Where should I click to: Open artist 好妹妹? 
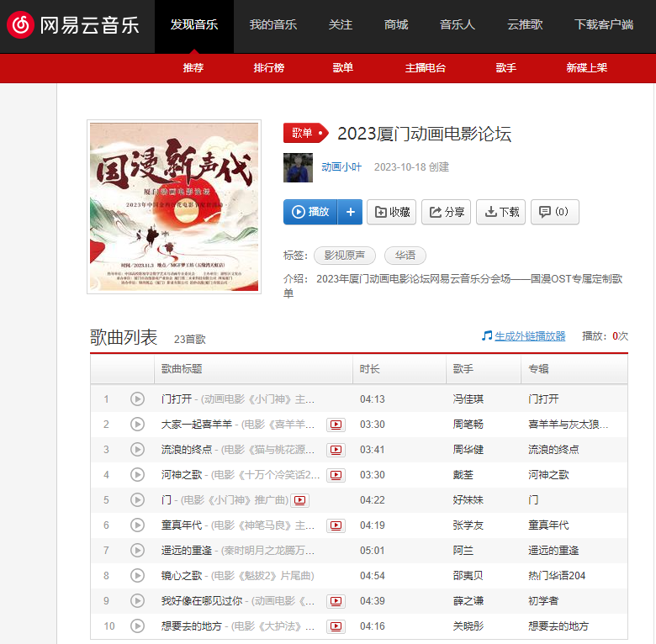(x=468, y=499)
